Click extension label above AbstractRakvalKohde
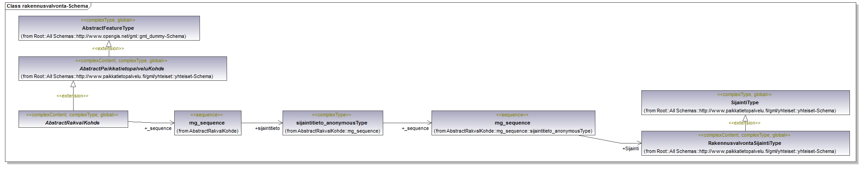The width and height of the screenshot is (868, 171). tap(72, 96)
